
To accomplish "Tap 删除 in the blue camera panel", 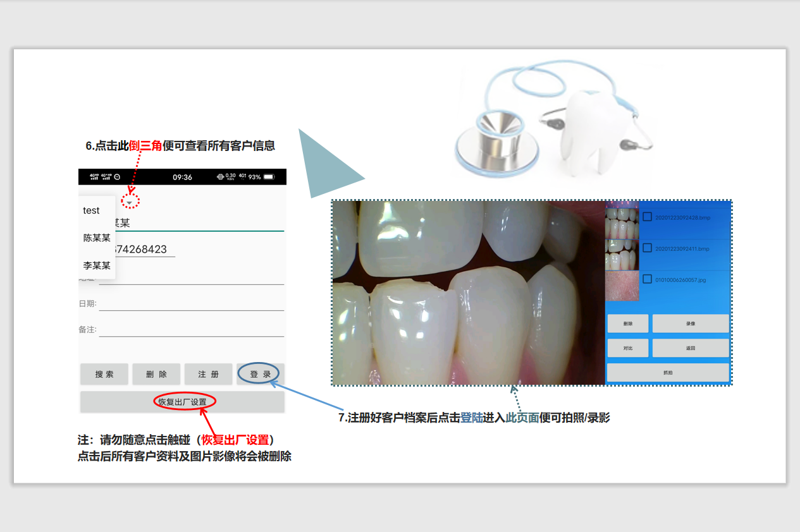I will 628,323.
